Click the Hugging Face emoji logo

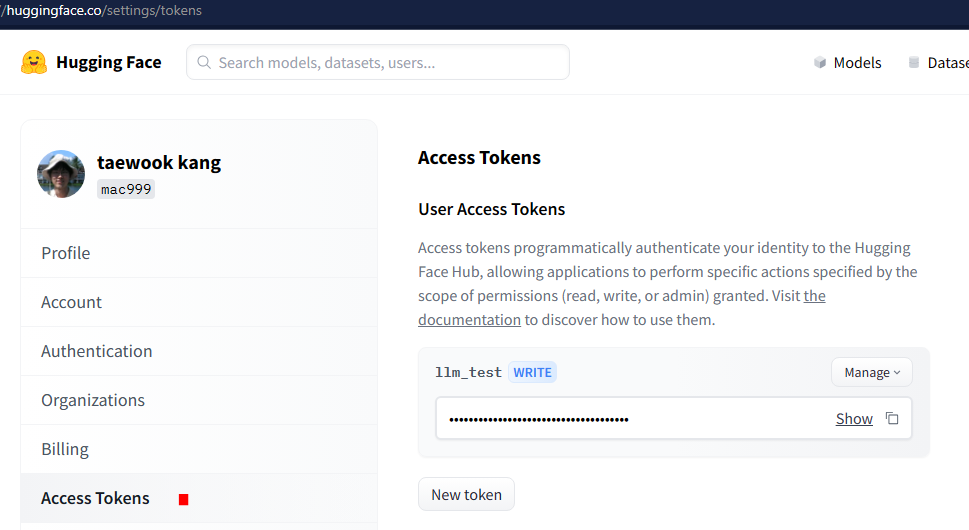(x=34, y=62)
